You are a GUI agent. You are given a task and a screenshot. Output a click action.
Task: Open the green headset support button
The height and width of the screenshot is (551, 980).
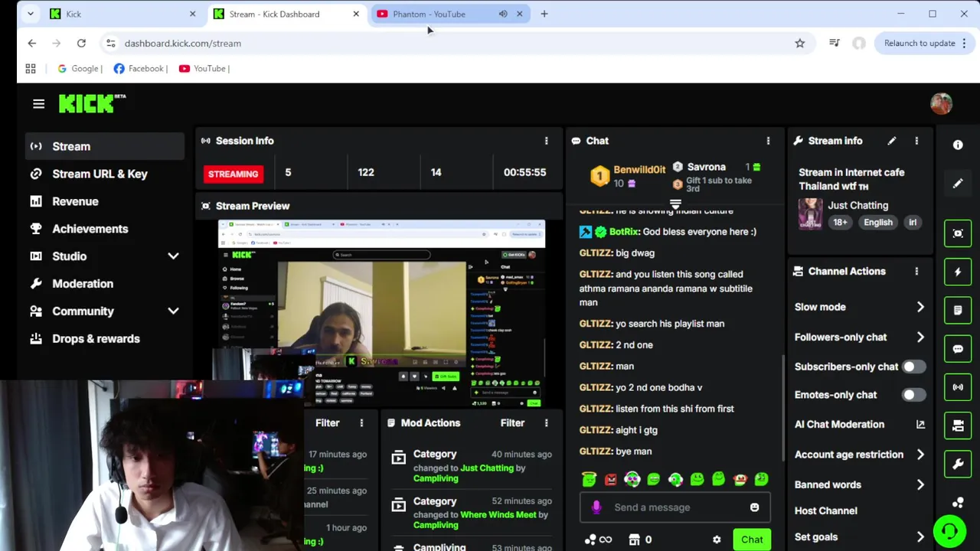(949, 531)
